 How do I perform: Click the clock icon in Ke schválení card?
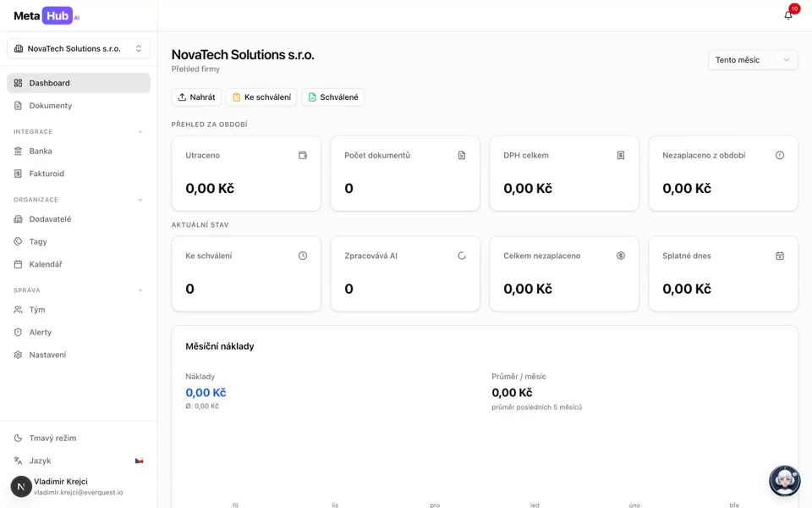click(x=303, y=256)
